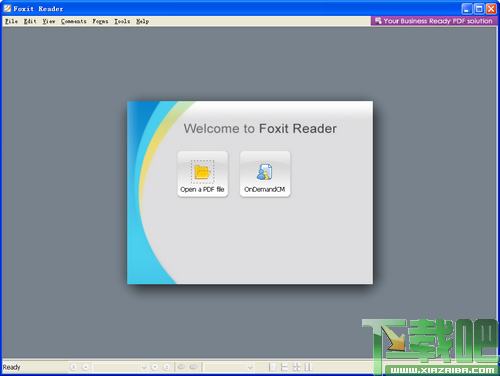The height and width of the screenshot is (376, 500).
Task: Open the Forms menu
Action: 100,21
